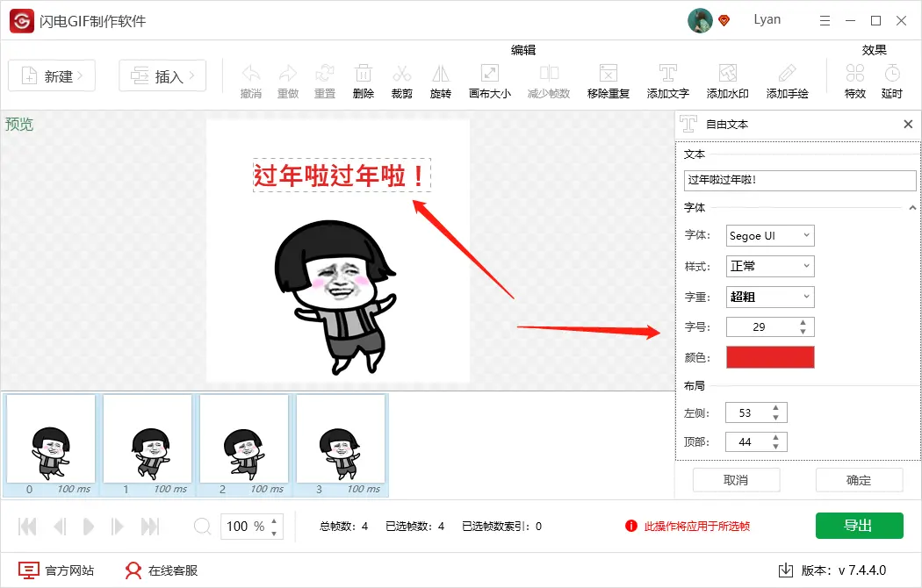
Task: Open the New (新建) dropdown button
Action: pos(52,75)
